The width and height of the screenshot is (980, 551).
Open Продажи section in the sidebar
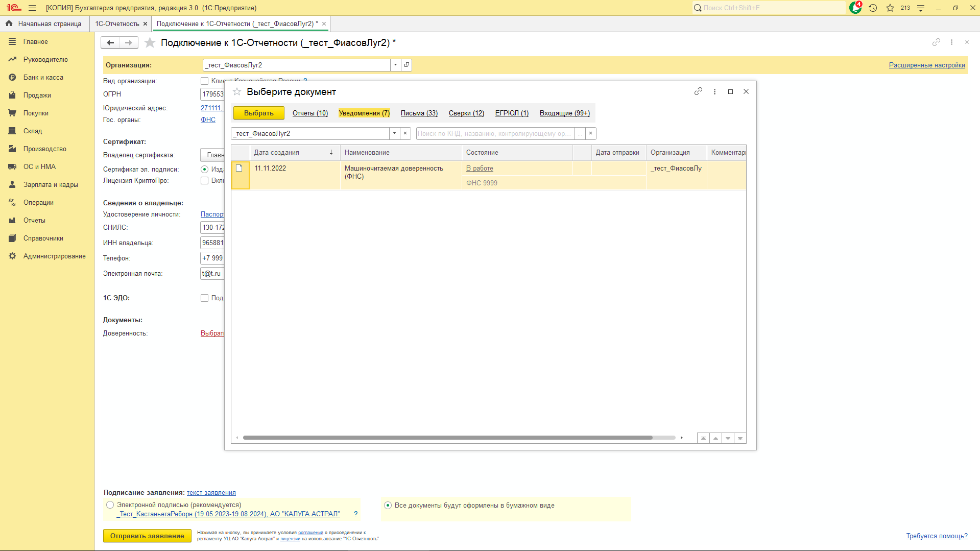click(37, 95)
